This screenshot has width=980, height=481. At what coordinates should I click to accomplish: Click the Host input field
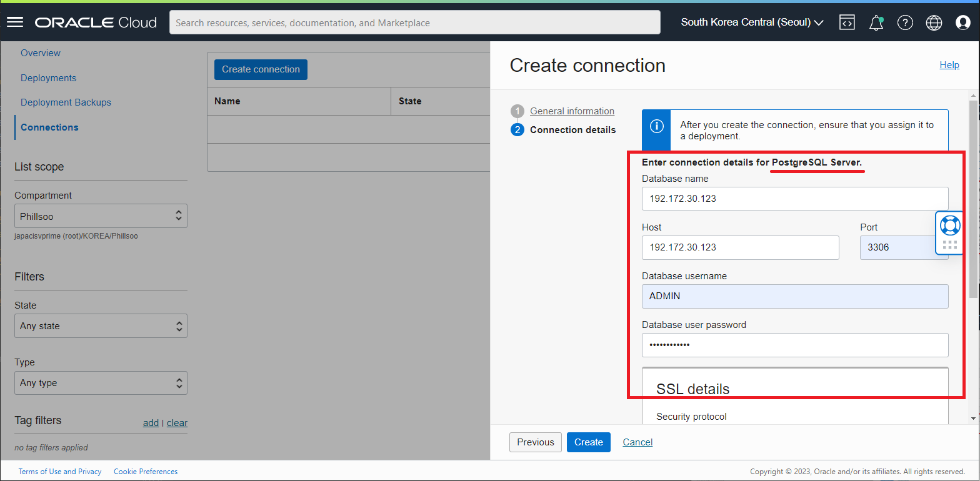(x=740, y=247)
